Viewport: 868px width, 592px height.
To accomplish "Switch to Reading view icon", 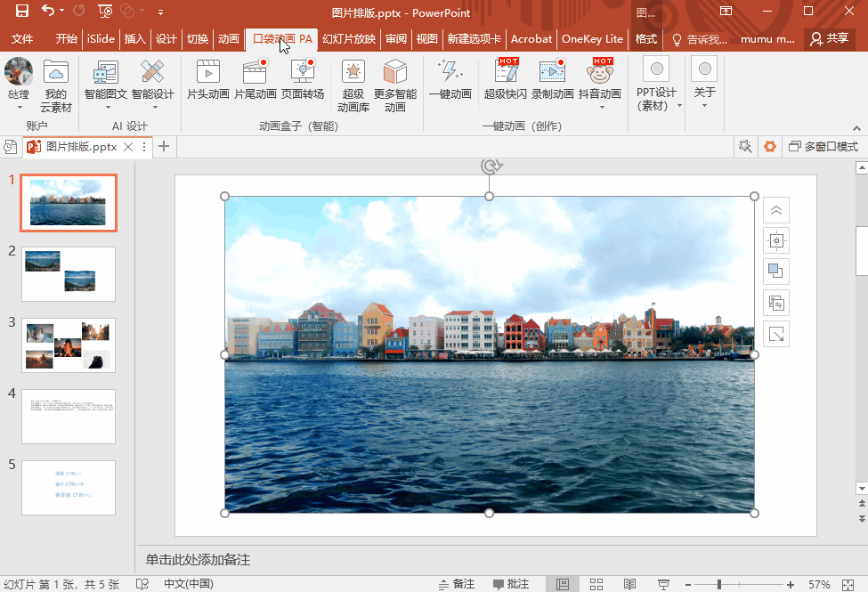I will [x=629, y=584].
